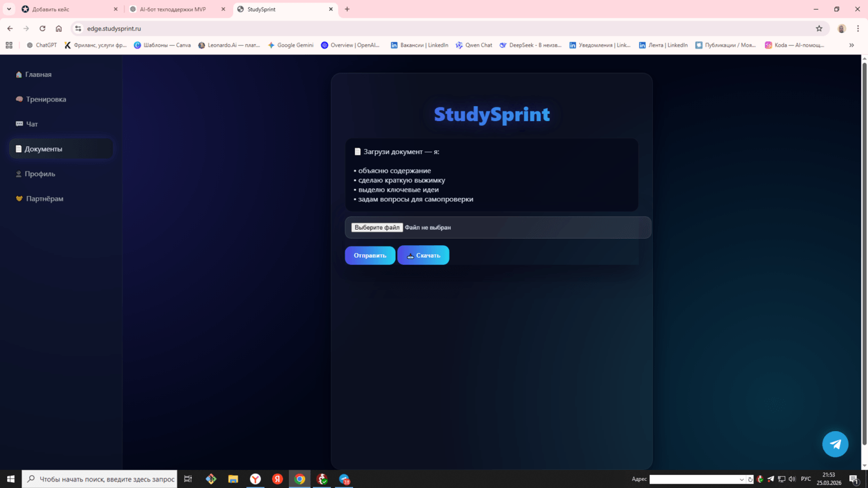Open the Windows notification center
This screenshot has width=868, height=488.
pos(854,479)
